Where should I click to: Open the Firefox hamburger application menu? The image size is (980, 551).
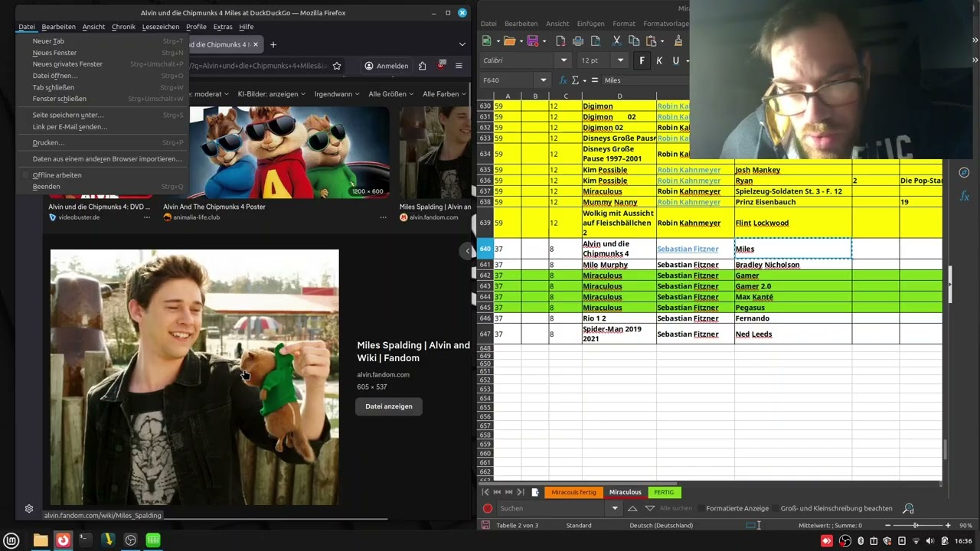[459, 66]
